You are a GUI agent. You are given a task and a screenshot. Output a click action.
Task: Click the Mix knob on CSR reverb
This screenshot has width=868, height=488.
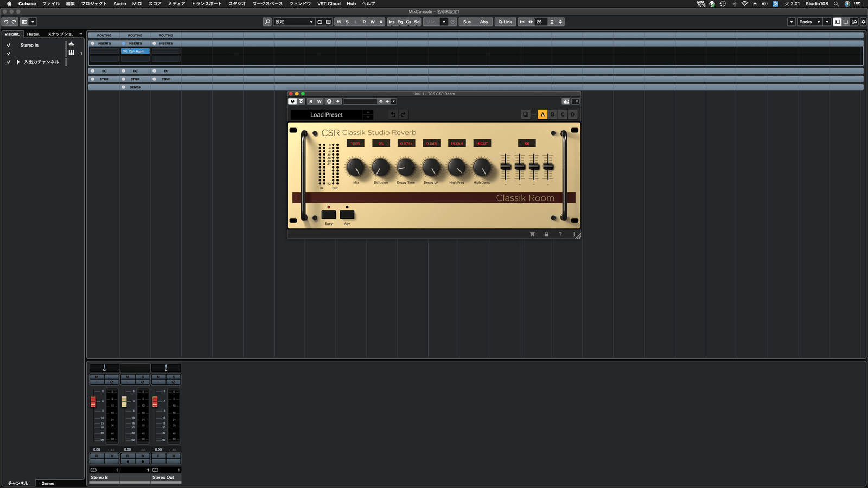pos(356,168)
